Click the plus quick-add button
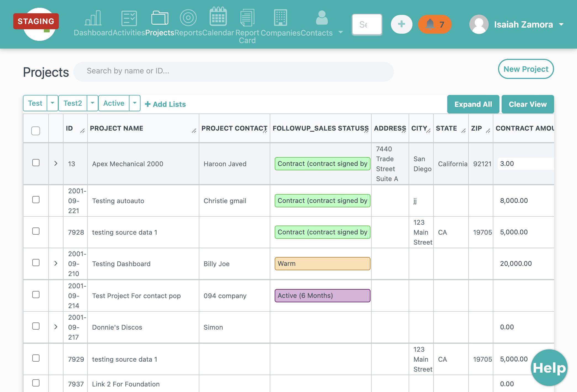The height and width of the screenshot is (392, 577). coord(401,24)
